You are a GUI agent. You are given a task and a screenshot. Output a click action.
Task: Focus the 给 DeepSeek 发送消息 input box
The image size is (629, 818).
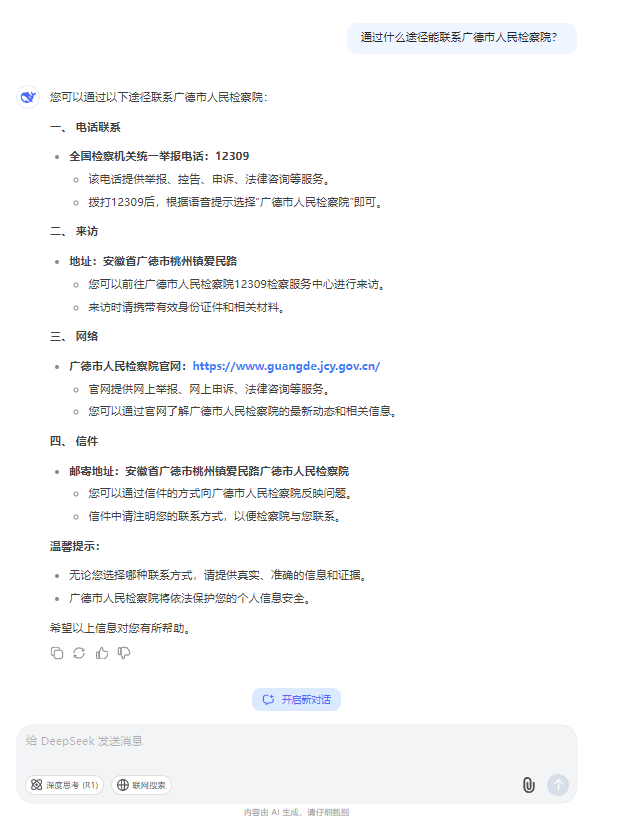[x=297, y=741]
